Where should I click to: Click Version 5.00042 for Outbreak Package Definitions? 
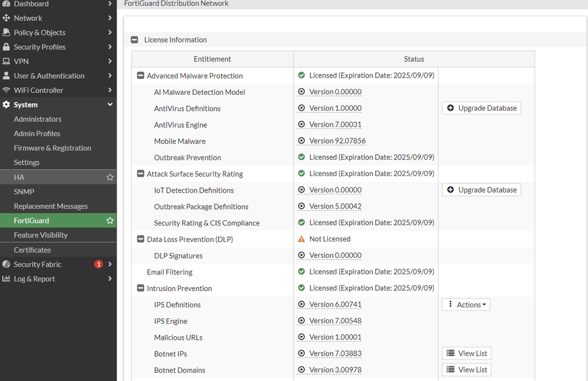[335, 206]
